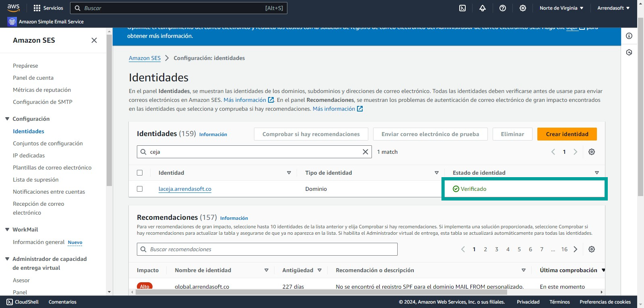
Task: Go to previous page of identities
Action: pos(553,152)
